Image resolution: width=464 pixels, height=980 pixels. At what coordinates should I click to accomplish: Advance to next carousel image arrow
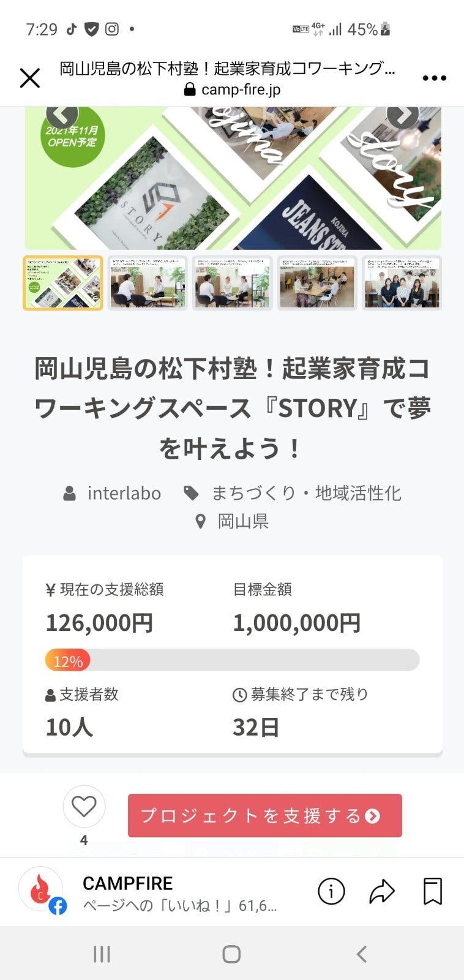[x=402, y=115]
